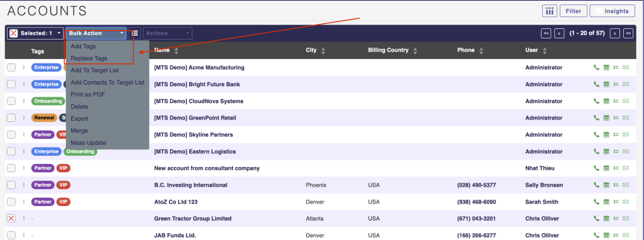Open the column chooser icon beside Filter

tap(550, 11)
